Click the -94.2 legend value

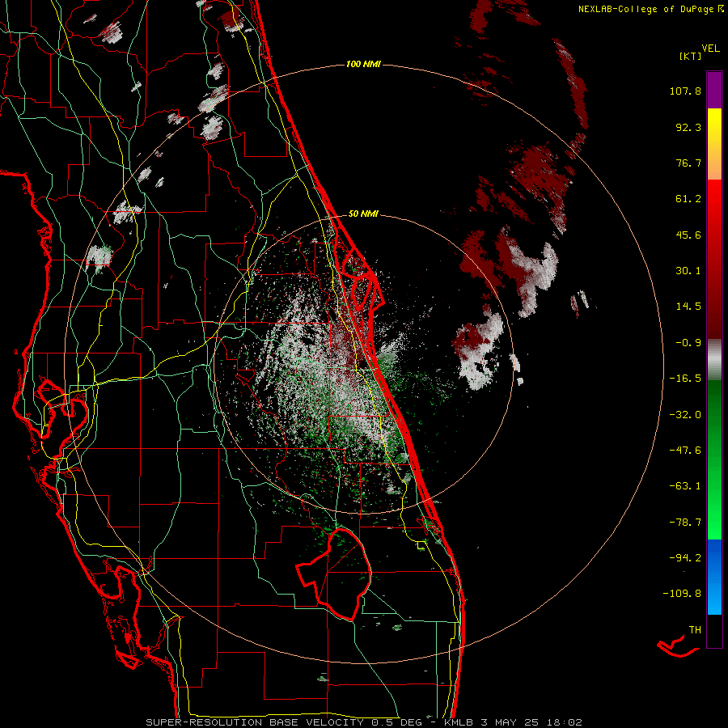pyautogui.click(x=685, y=557)
